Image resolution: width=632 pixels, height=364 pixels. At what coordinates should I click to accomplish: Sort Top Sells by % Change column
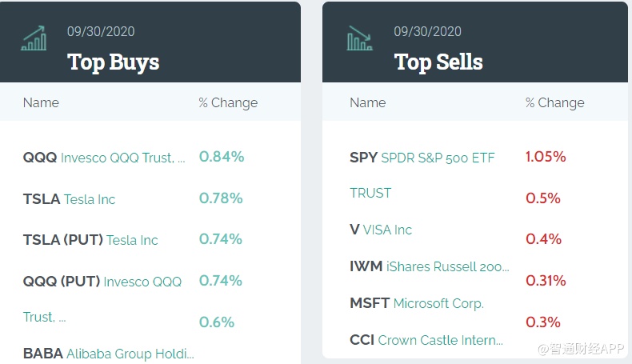pyautogui.click(x=554, y=102)
